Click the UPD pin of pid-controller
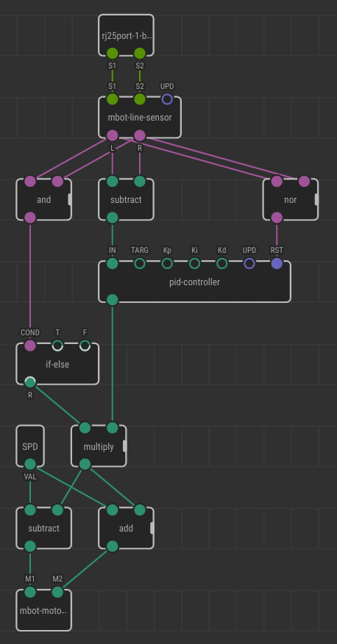 coord(249,264)
